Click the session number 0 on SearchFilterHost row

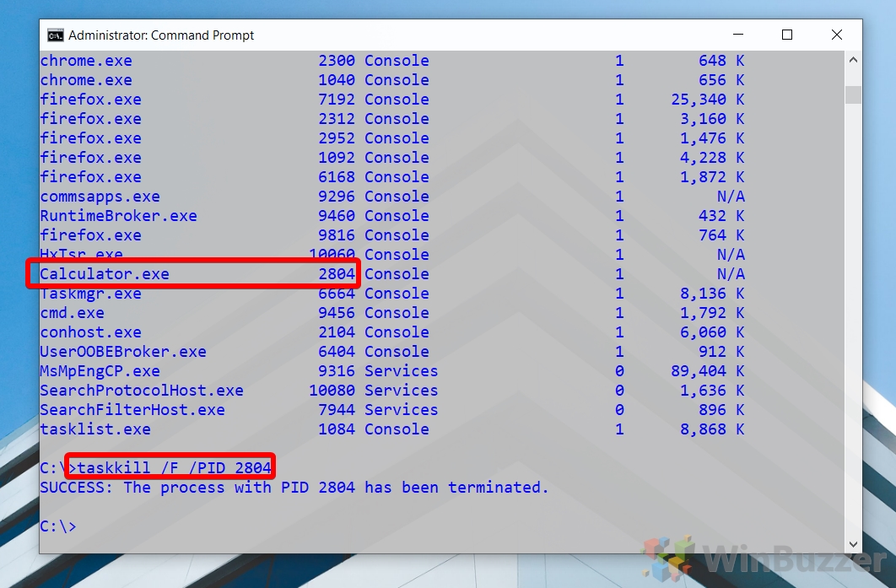point(619,410)
